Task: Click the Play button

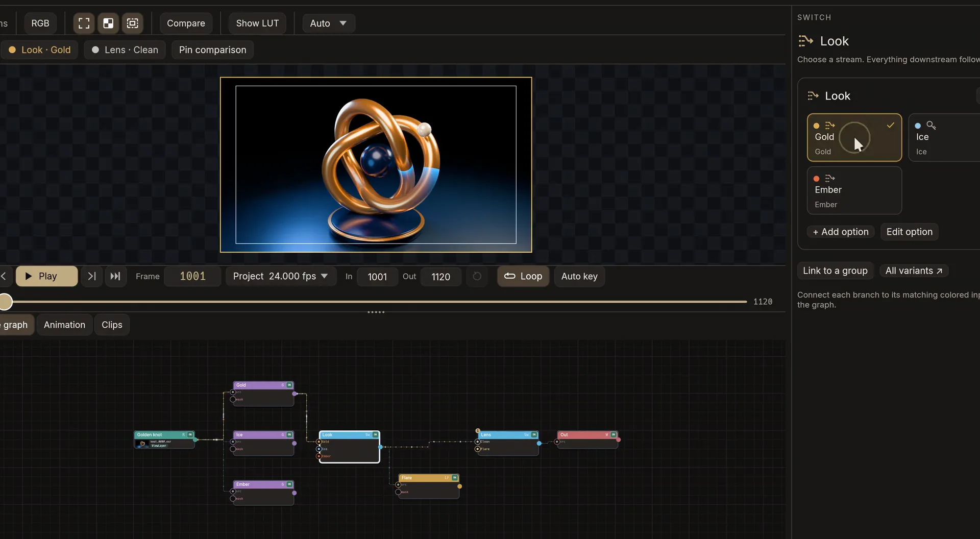Action: tap(47, 276)
